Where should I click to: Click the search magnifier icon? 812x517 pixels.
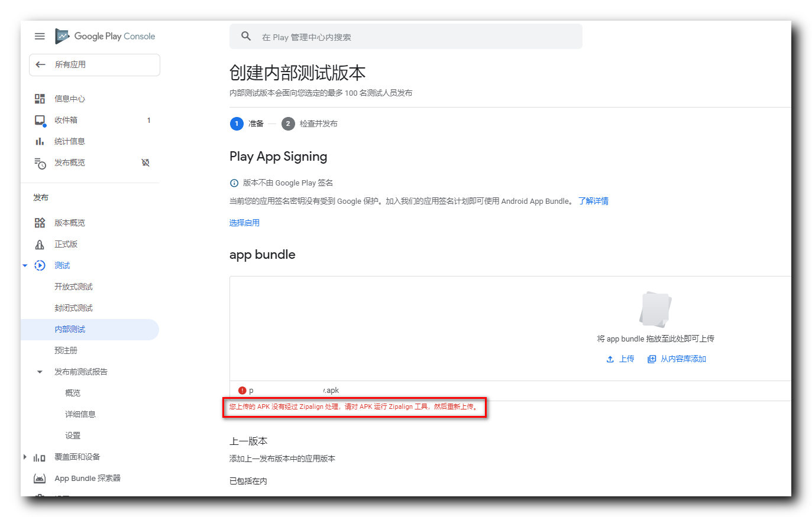(246, 37)
